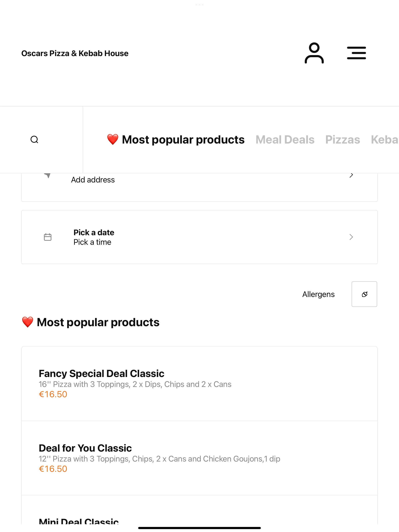Open the user account profile icon
The height and width of the screenshot is (532, 399).
tap(314, 53)
